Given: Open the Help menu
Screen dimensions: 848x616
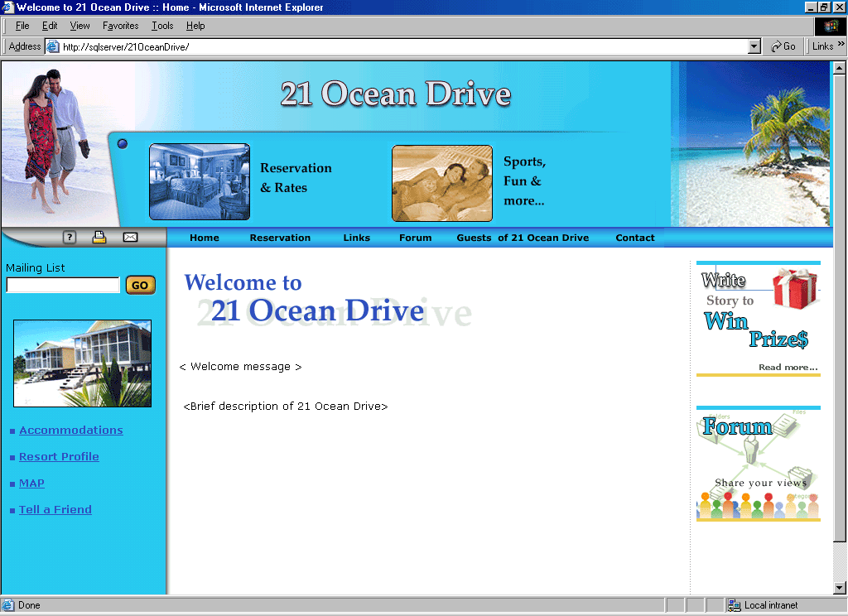Looking at the screenshot, I should coord(195,26).
